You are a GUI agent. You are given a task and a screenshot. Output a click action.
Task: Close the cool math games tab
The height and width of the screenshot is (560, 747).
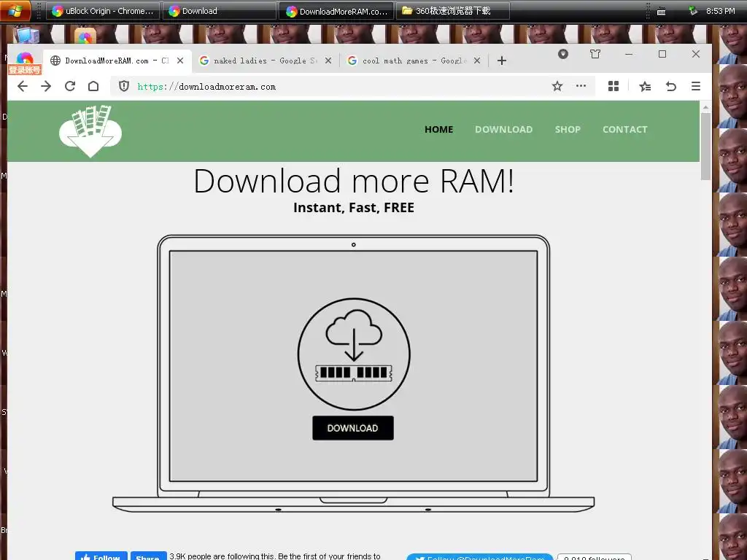(x=477, y=61)
